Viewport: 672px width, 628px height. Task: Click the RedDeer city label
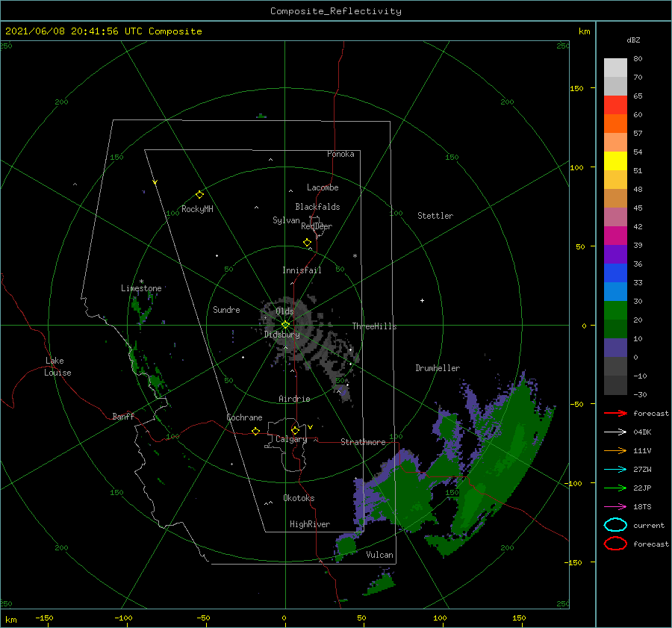317,226
